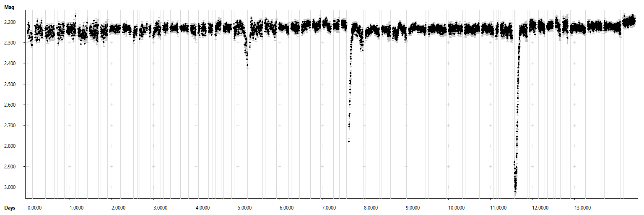Screen dimensions: 644x215
Task: Click the 8.0000 days tick label
Action: (371, 208)
